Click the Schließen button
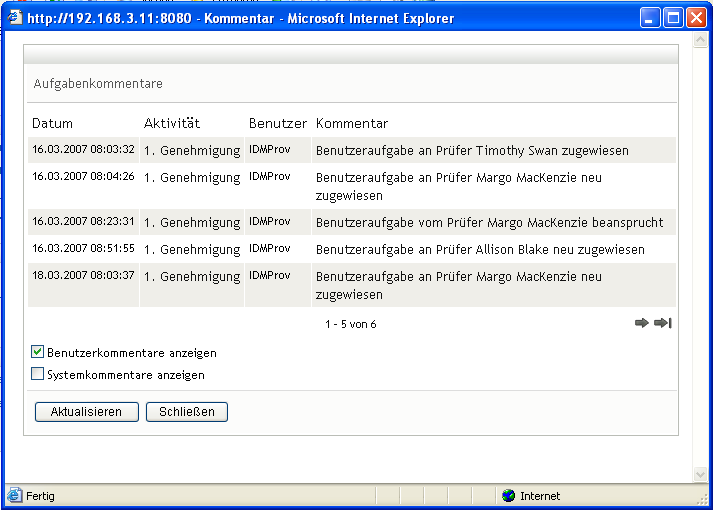713x510 pixels. (186, 412)
